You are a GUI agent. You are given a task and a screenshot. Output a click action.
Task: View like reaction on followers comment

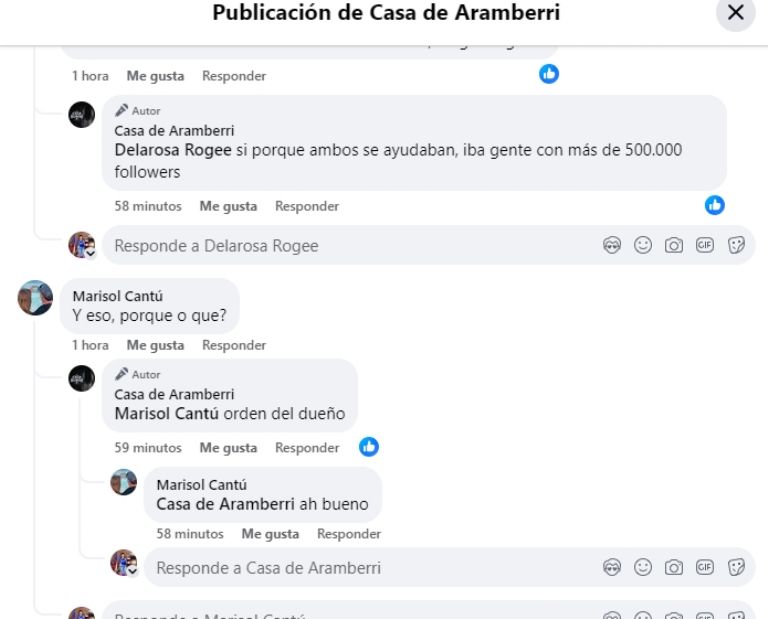715,205
